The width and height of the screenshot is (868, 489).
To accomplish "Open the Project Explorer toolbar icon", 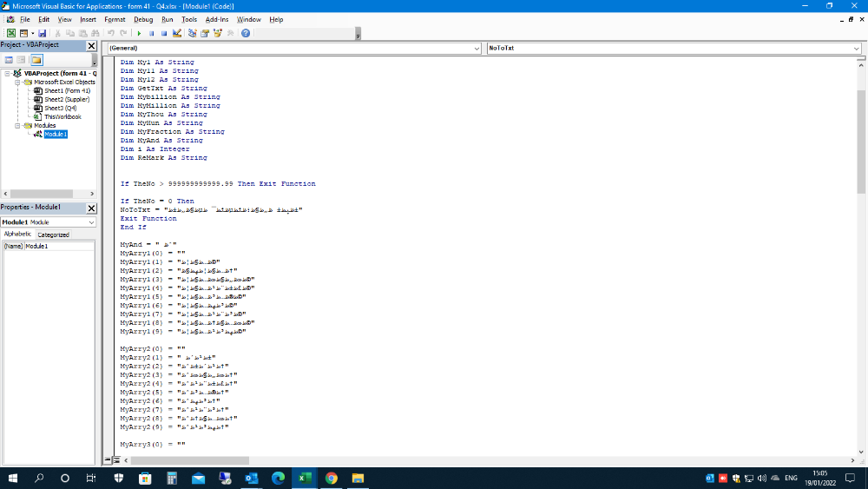I will pyautogui.click(x=193, y=33).
